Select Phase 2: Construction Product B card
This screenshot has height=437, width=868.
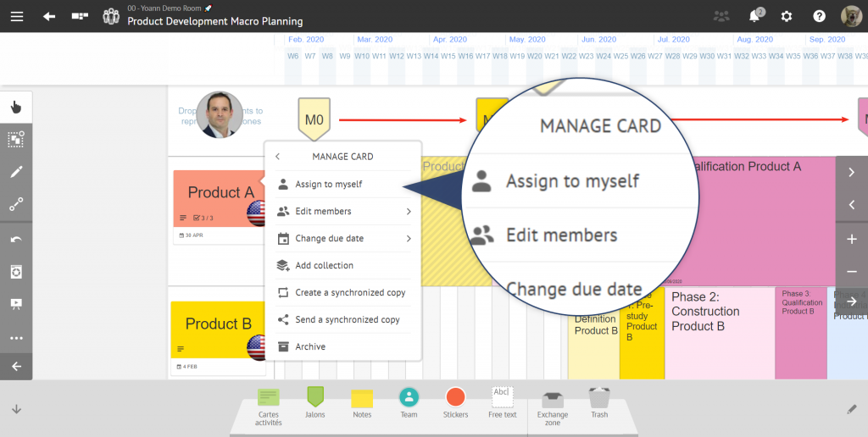point(720,333)
